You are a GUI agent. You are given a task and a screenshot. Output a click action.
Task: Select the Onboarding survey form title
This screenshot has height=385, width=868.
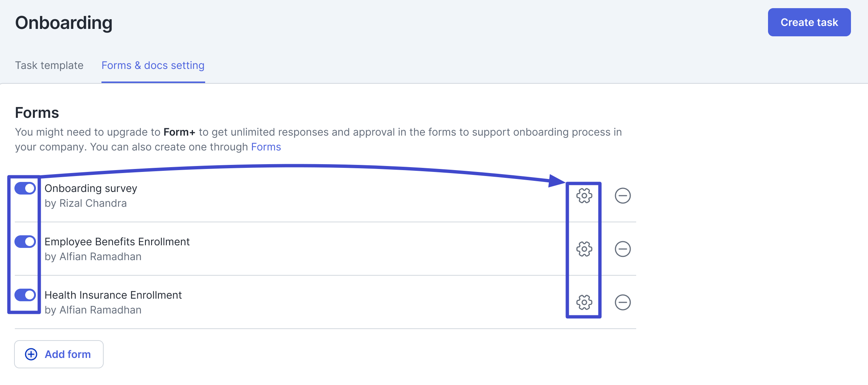[91, 188]
